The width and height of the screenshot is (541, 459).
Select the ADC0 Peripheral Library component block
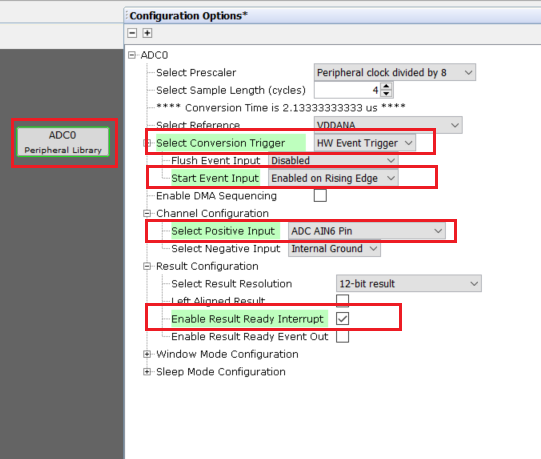pos(63,142)
